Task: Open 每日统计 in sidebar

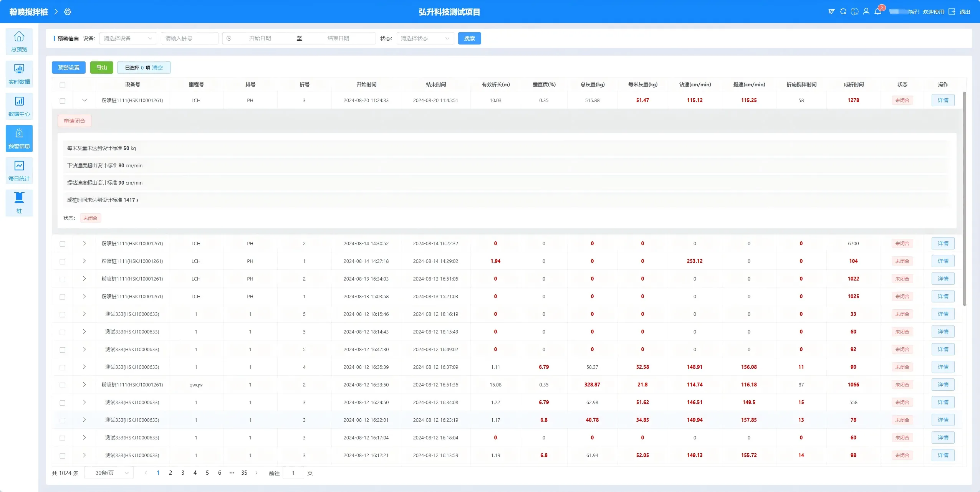Action: [19, 170]
